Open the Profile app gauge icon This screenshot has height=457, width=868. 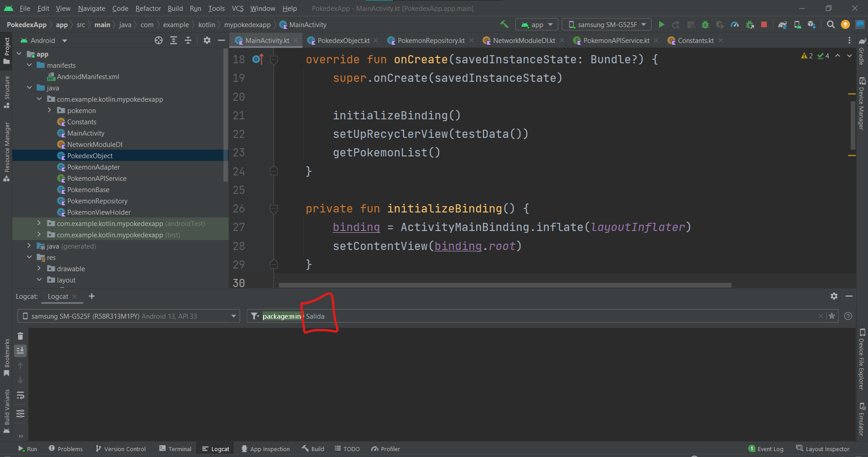(735, 24)
